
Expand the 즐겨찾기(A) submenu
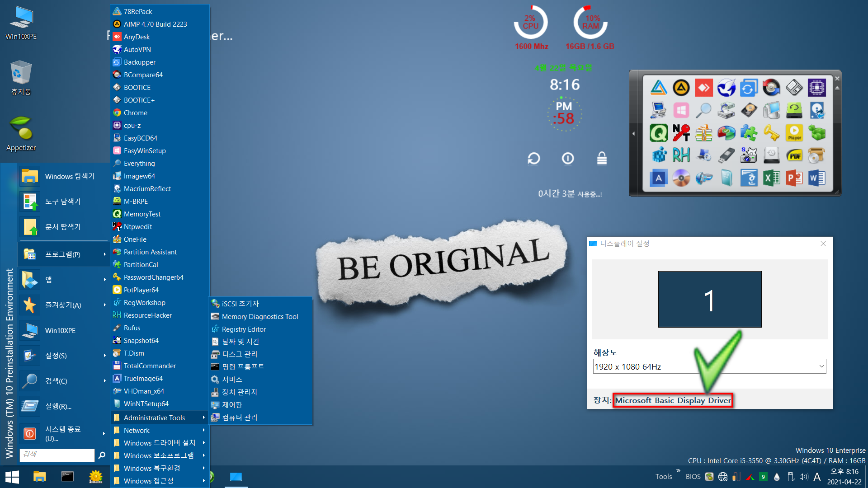(x=64, y=305)
